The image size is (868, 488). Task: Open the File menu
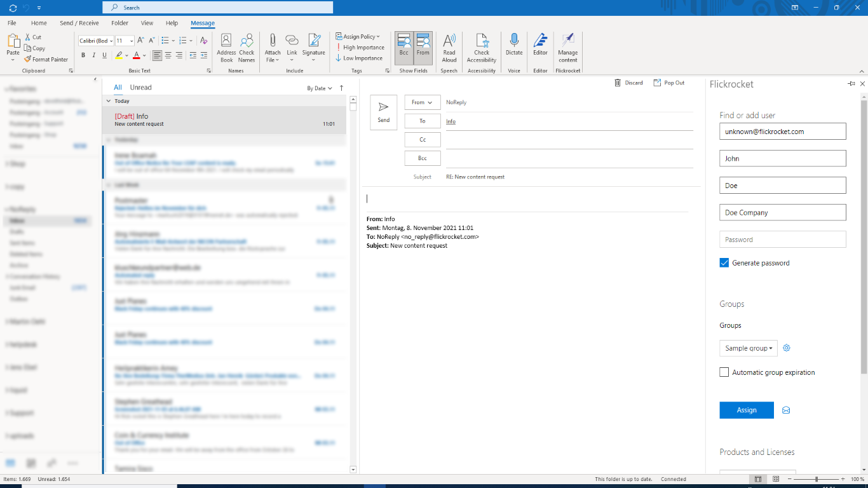pyautogui.click(x=12, y=23)
